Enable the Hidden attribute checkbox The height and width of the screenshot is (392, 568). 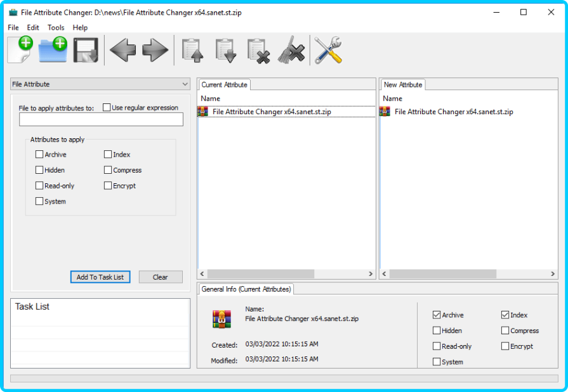click(39, 170)
